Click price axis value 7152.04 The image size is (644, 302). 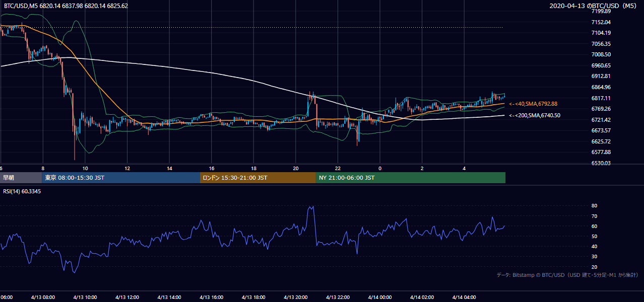(x=601, y=22)
